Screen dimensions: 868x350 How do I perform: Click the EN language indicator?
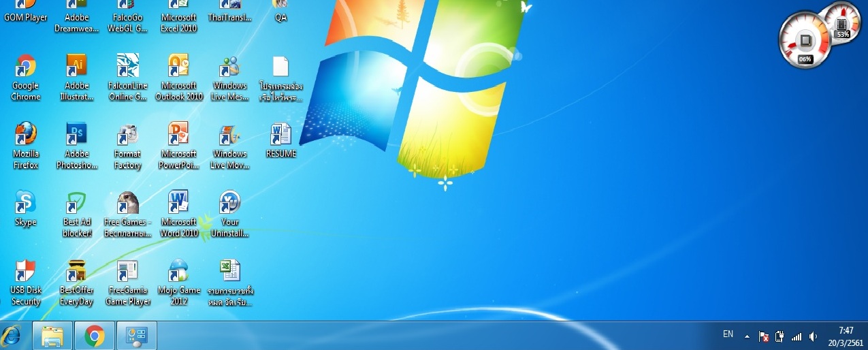(728, 334)
